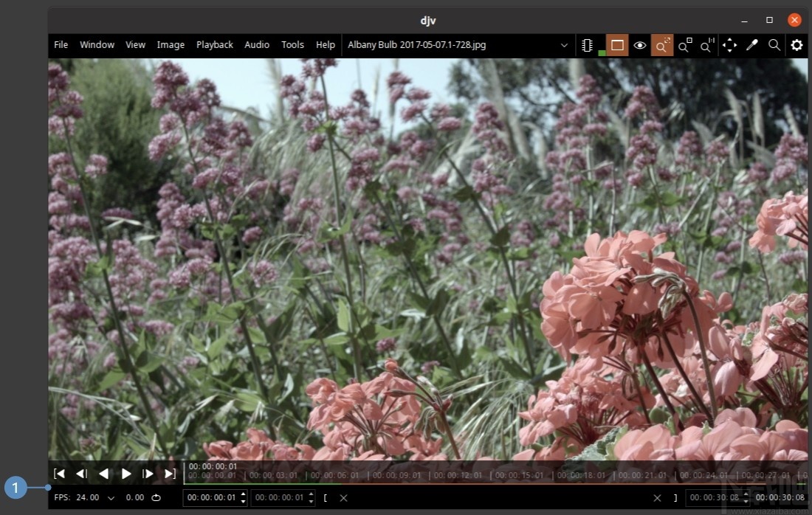Viewport: 812px width, 515px height.
Task: Reset out point with X beside right bracket
Action: [657, 498]
